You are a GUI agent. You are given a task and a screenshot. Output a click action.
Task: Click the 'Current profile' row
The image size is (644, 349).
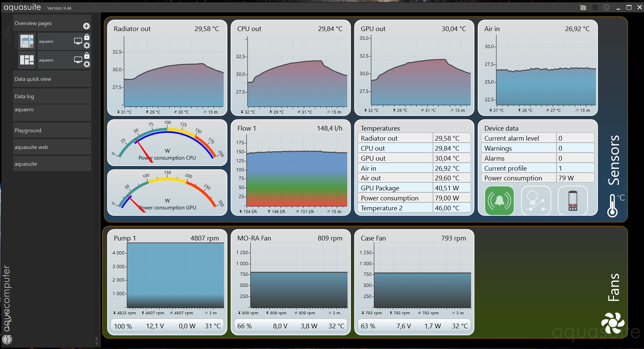[538, 168]
